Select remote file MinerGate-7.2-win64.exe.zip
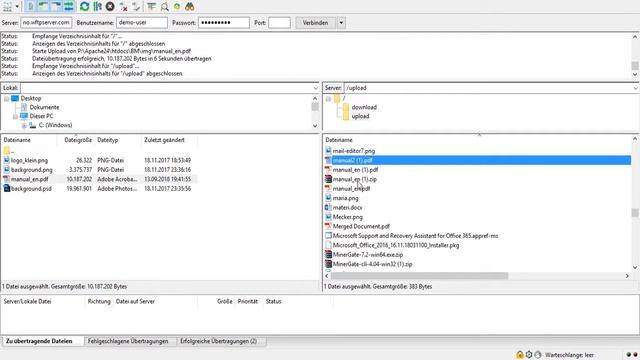Viewport: 640px width, 360px height. [x=368, y=254]
